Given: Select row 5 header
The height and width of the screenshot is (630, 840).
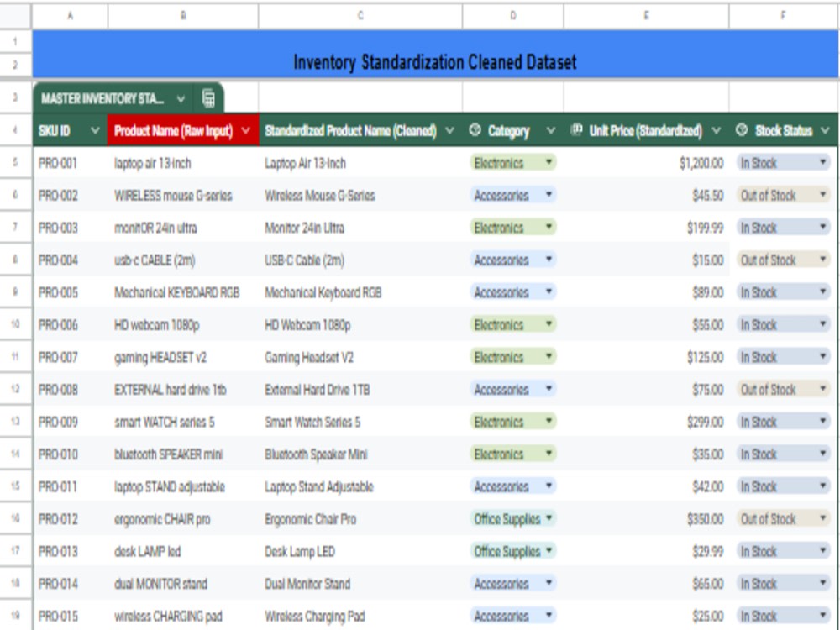Looking at the screenshot, I should coord(15,162).
